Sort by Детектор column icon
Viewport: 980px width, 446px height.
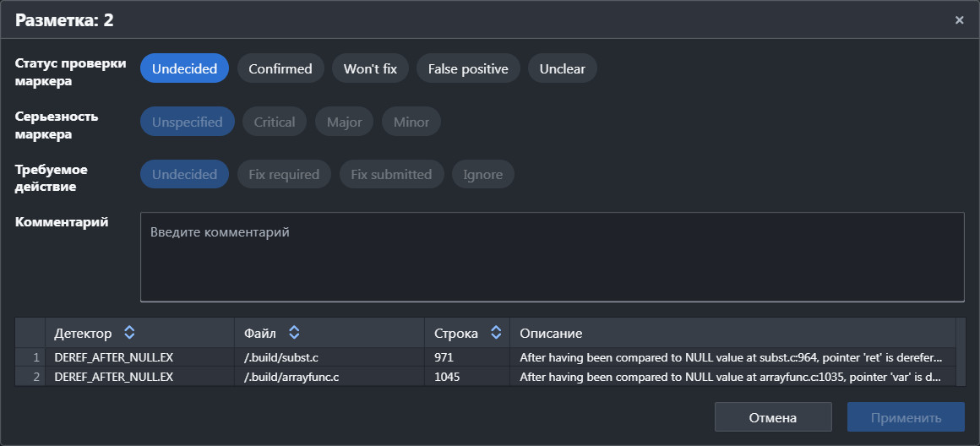coord(129,333)
